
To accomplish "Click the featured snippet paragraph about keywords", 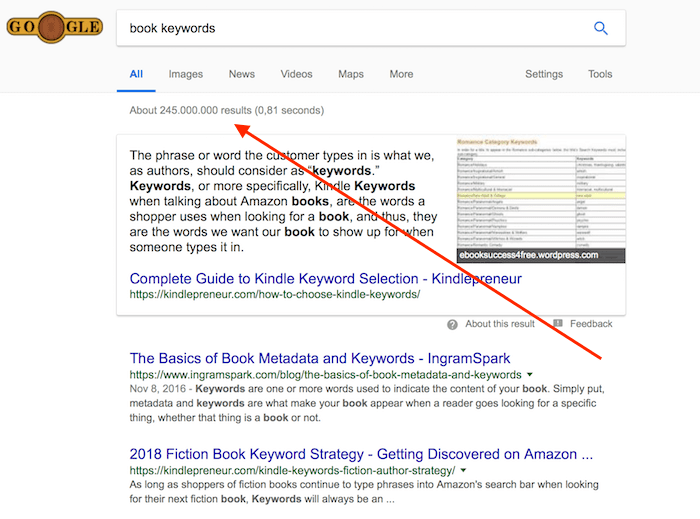I will pos(283,201).
